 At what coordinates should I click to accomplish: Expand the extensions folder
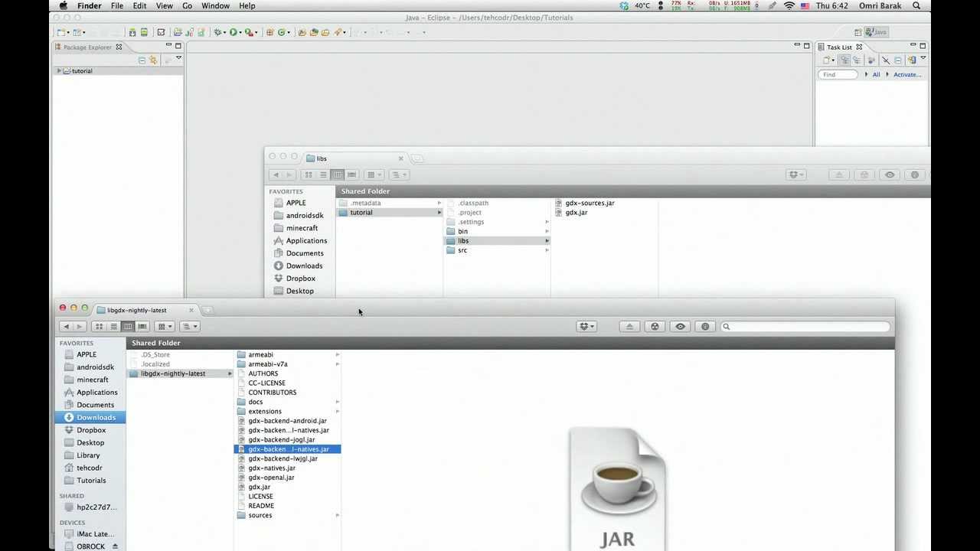coord(337,411)
